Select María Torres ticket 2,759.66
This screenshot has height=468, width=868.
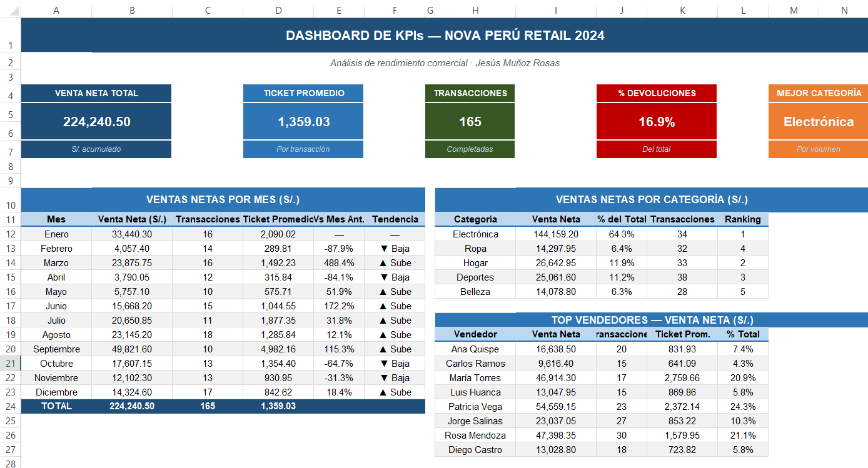point(682,378)
